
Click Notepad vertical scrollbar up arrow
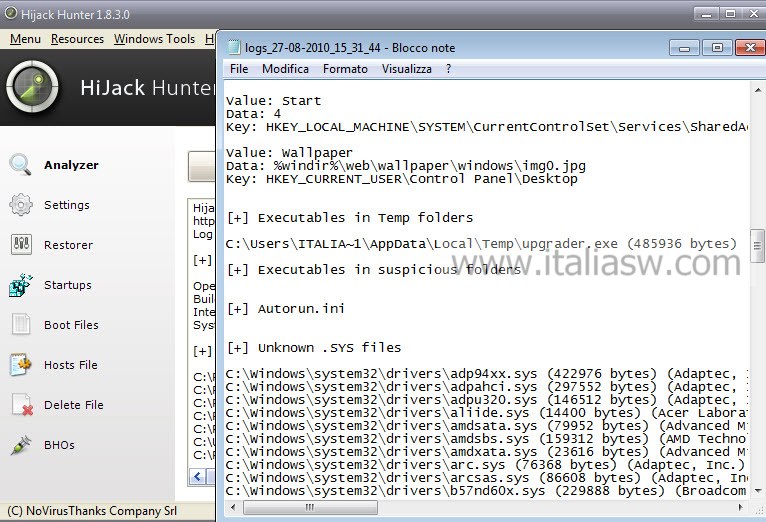757,90
